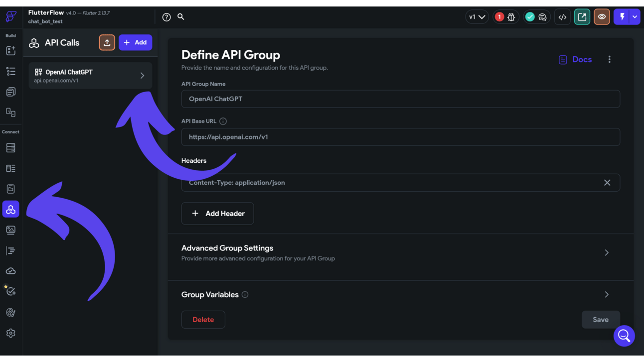Screen dimensions: 644x362
Task: Click the red Delete button
Action: point(203,320)
